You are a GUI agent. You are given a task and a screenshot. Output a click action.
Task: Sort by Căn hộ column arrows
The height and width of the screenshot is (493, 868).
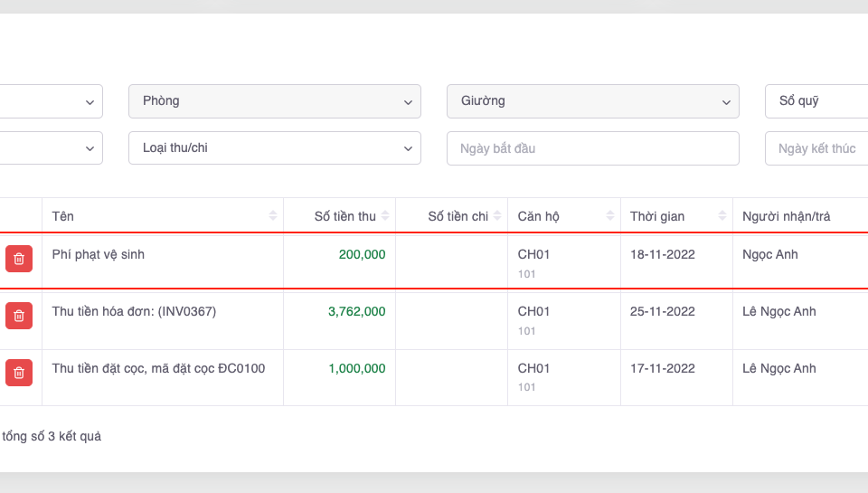(610, 216)
